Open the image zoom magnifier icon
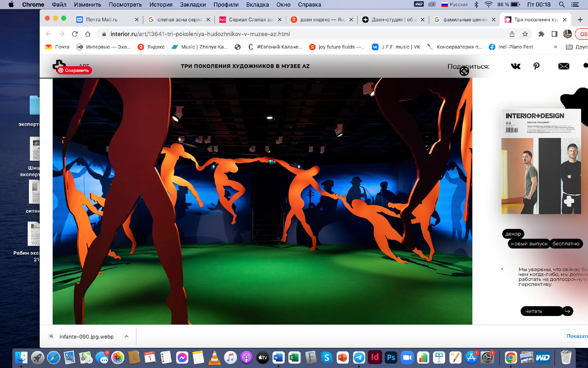Image resolution: width=588 pixels, height=368 pixels. coord(464,71)
